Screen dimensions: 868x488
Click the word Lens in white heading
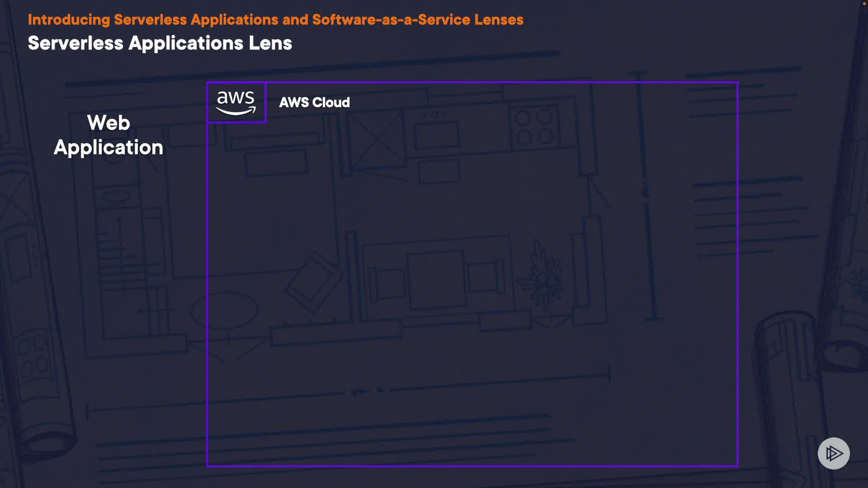pos(270,43)
